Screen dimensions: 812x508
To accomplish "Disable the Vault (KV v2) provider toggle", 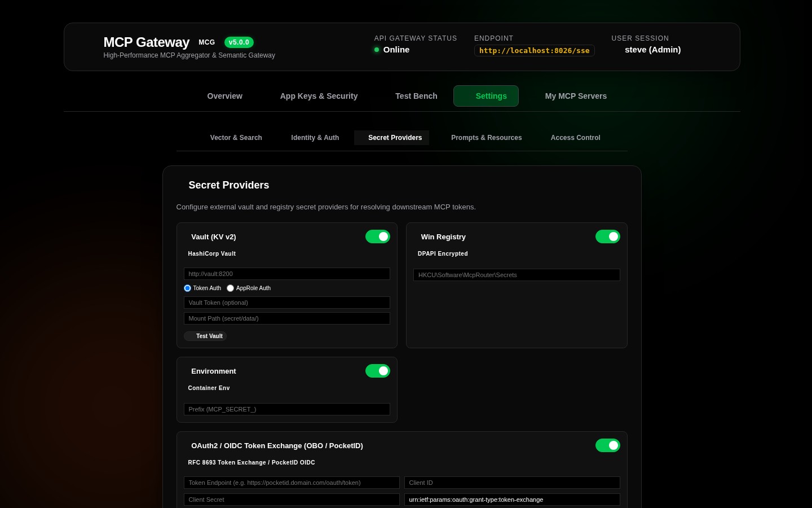I will tap(378, 237).
